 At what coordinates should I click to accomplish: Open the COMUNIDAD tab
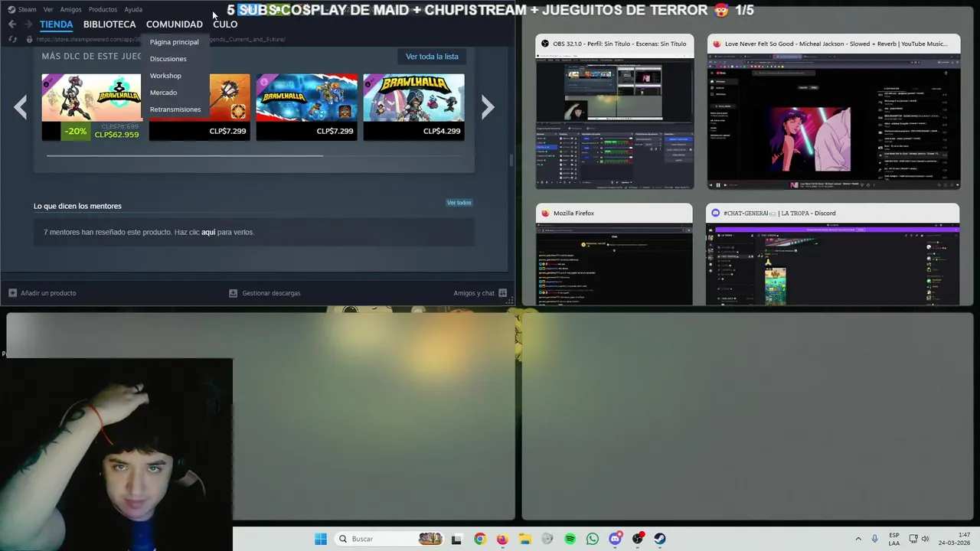(x=175, y=24)
